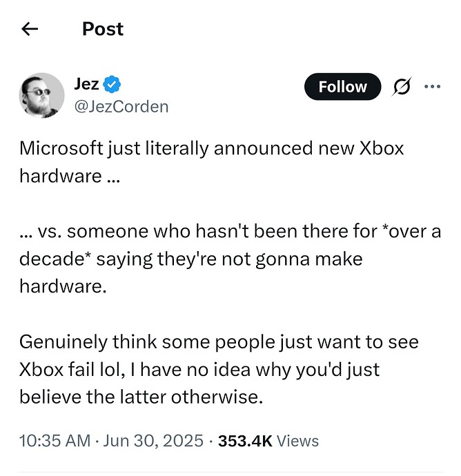Click the paragraph starting '... vs. someone'
This screenshot has height=476, width=461.
[230, 259]
